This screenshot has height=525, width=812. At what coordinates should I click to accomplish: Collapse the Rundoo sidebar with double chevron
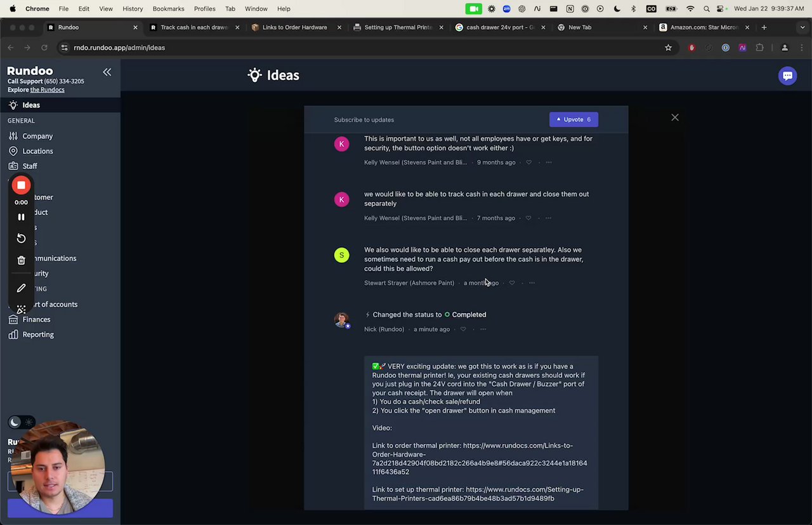tap(107, 72)
